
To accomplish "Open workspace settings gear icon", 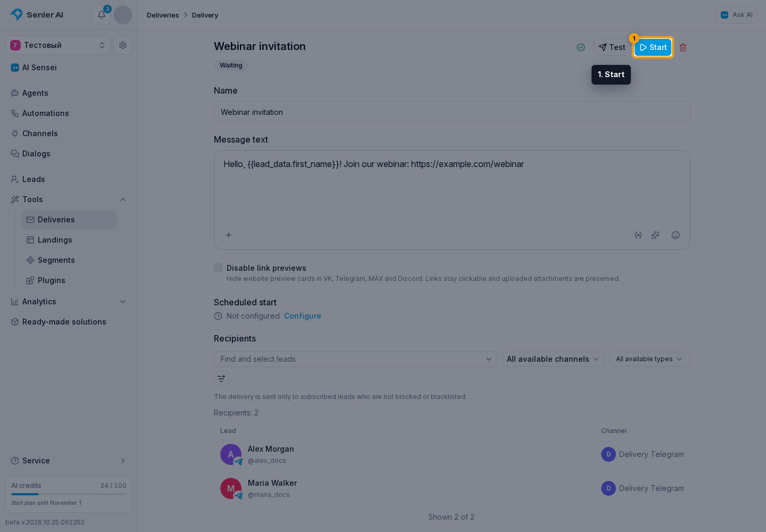I will point(123,45).
